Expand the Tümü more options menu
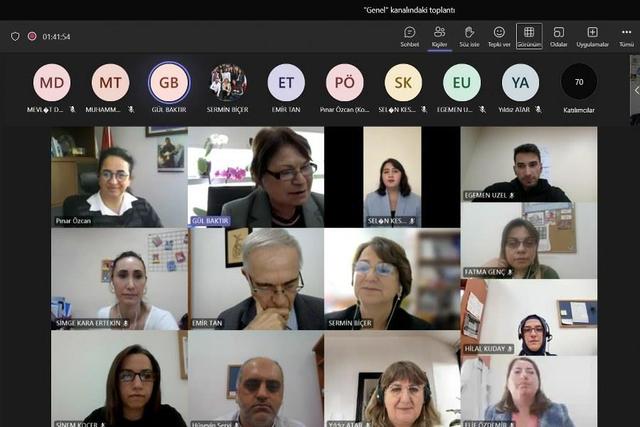Screen dimensions: 640x427 [626, 36]
